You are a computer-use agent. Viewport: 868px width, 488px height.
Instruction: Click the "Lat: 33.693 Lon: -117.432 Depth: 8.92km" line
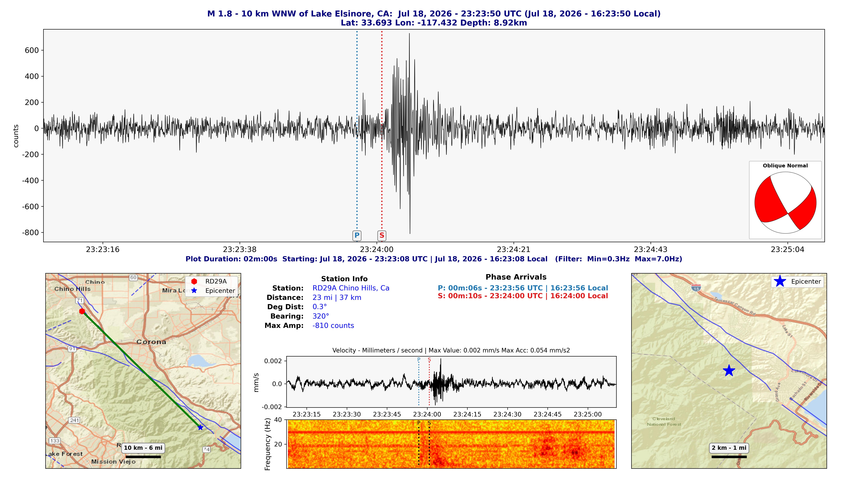coord(434,23)
